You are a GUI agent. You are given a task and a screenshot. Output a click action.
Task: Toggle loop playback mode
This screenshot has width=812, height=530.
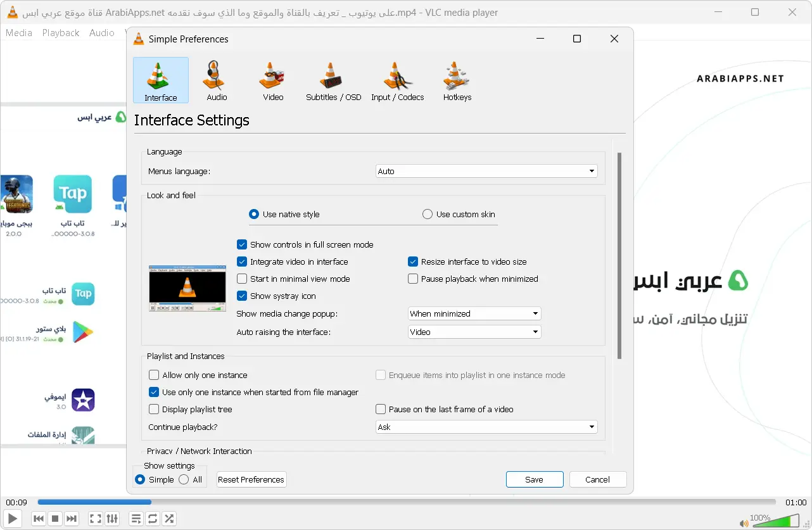(152, 518)
